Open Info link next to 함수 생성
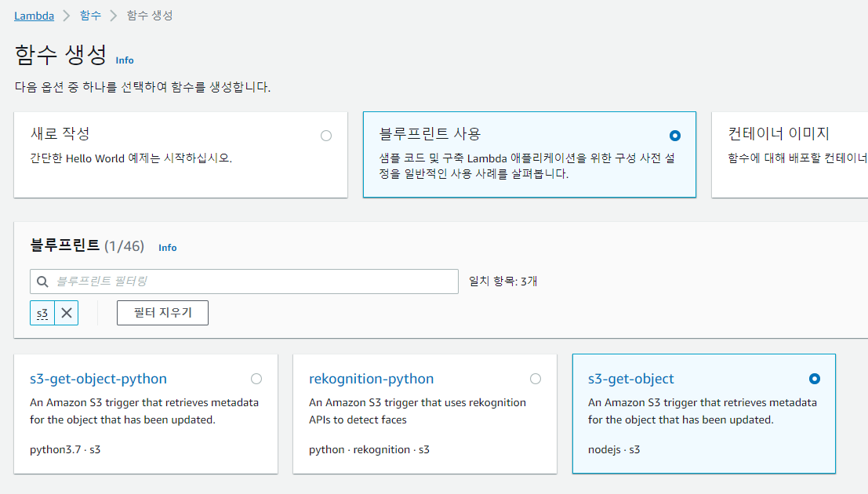Viewport: 868px width, 494px height. 125,60
